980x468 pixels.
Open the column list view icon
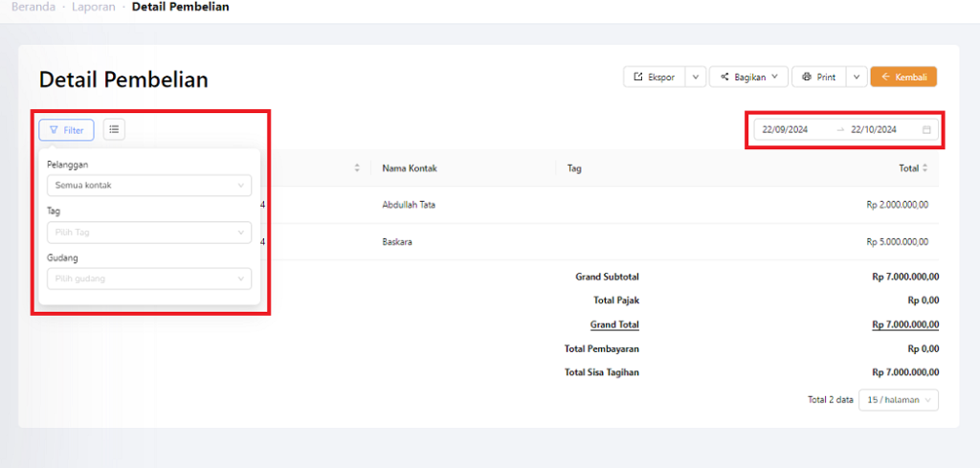pyautogui.click(x=114, y=129)
